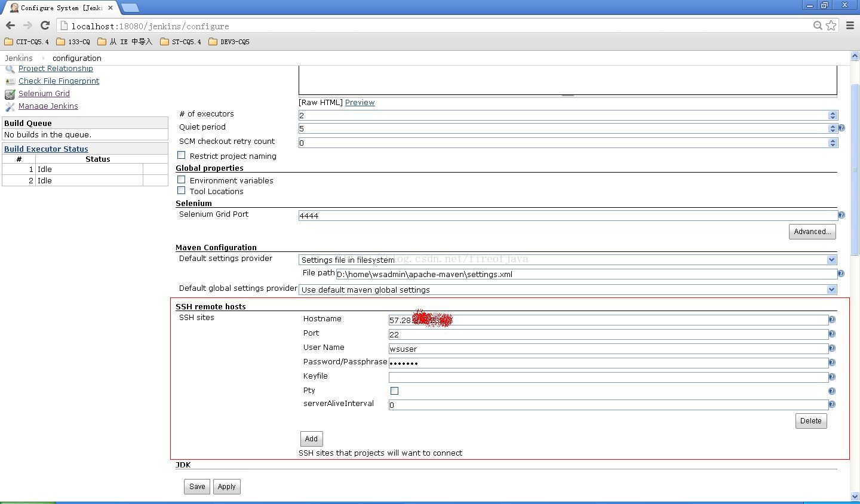The width and height of the screenshot is (860, 504).
Task: Enable the Pty checkbox
Action: pos(394,391)
